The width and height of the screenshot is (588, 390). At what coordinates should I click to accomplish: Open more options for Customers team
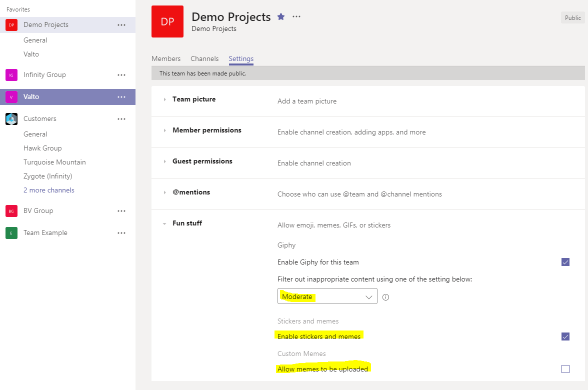121,119
